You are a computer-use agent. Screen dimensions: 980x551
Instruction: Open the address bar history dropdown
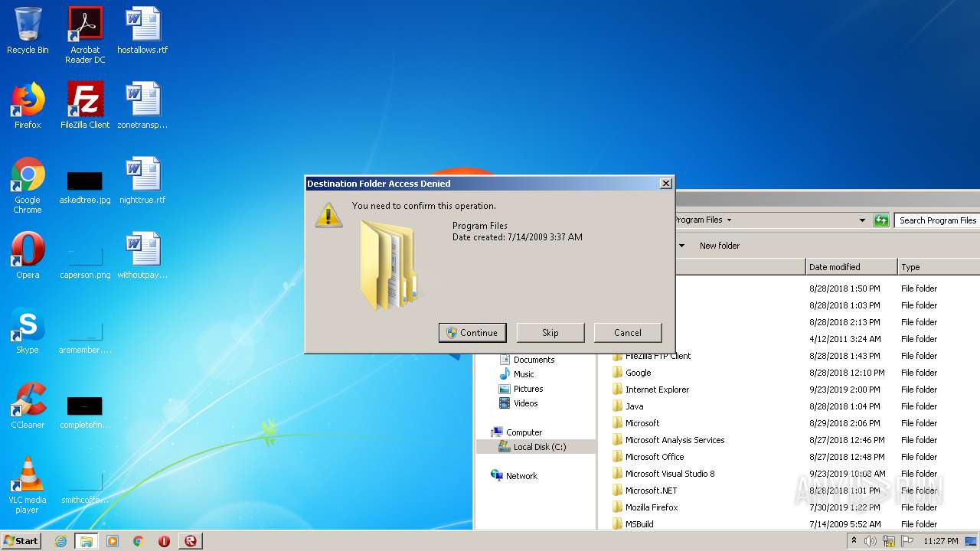click(862, 220)
